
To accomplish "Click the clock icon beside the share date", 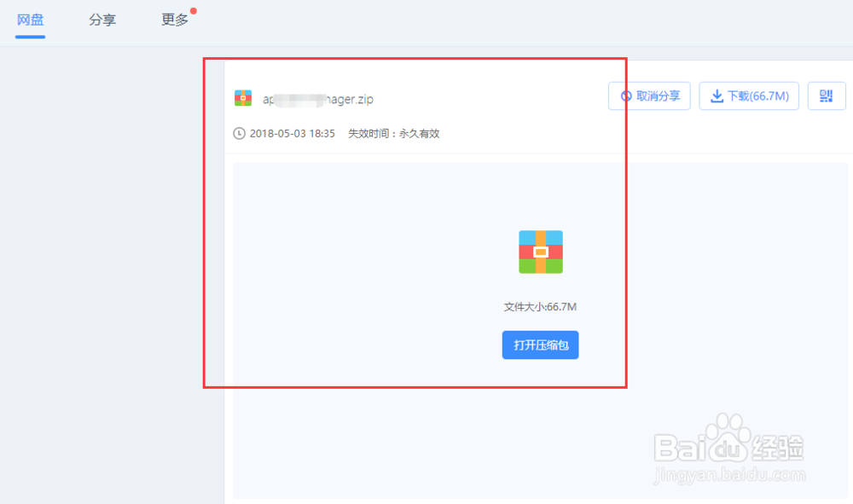I will point(240,133).
